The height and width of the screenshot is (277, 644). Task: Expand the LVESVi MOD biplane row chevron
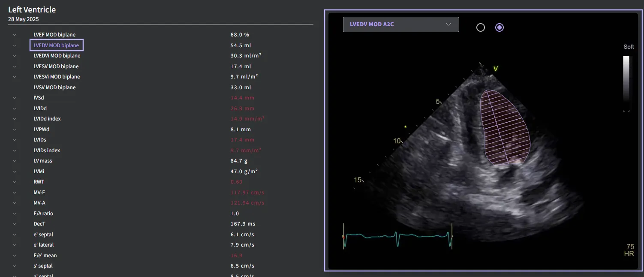coord(15,77)
